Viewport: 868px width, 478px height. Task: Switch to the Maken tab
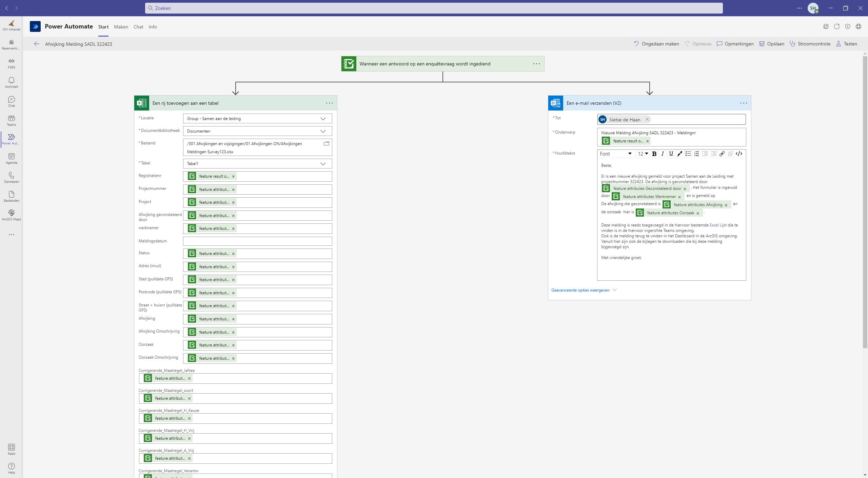121,27
